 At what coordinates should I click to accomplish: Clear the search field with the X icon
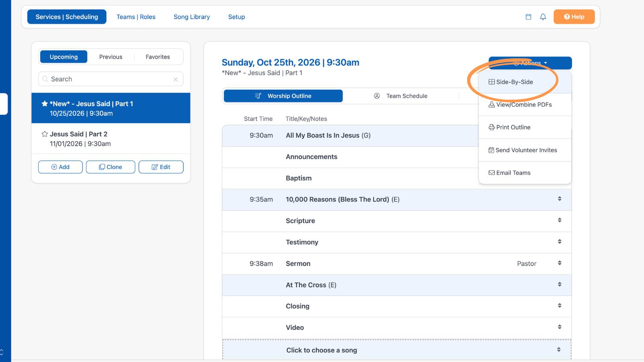(175, 79)
